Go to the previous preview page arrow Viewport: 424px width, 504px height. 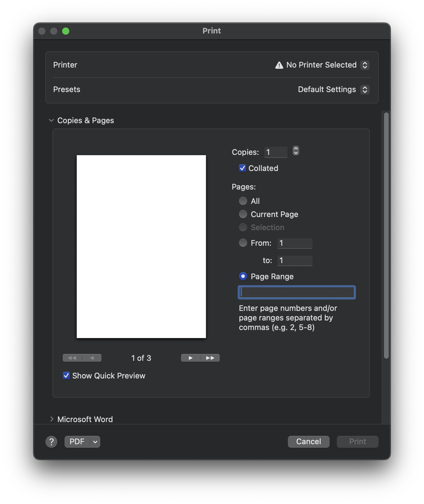click(92, 358)
